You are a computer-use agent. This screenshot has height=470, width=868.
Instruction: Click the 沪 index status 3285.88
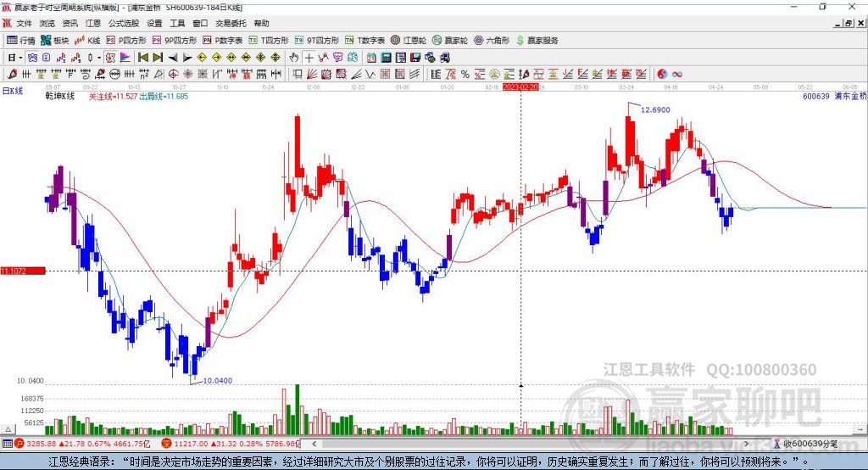coord(82,444)
